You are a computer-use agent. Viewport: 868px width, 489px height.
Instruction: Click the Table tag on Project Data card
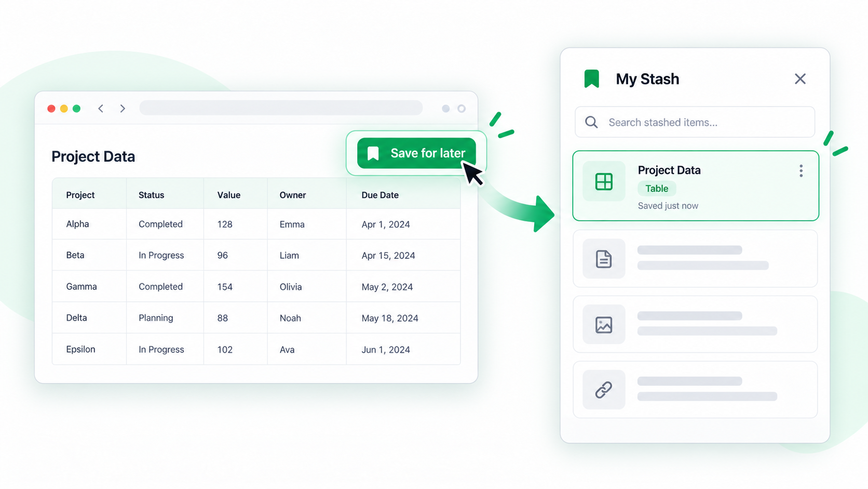click(x=657, y=189)
